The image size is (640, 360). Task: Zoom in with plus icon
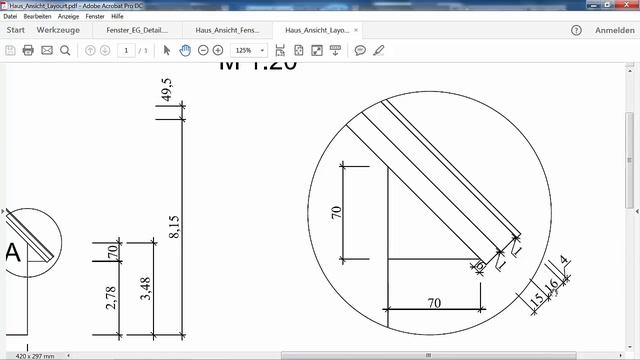tap(218, 50)
